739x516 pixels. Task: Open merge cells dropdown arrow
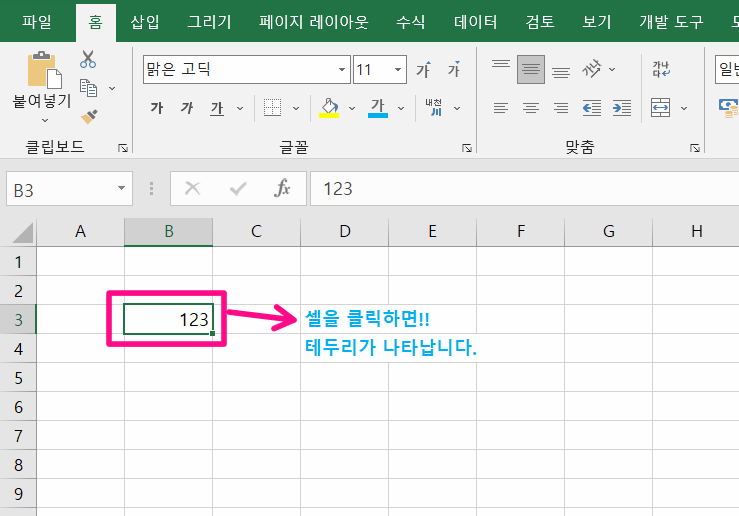(684, 108)
